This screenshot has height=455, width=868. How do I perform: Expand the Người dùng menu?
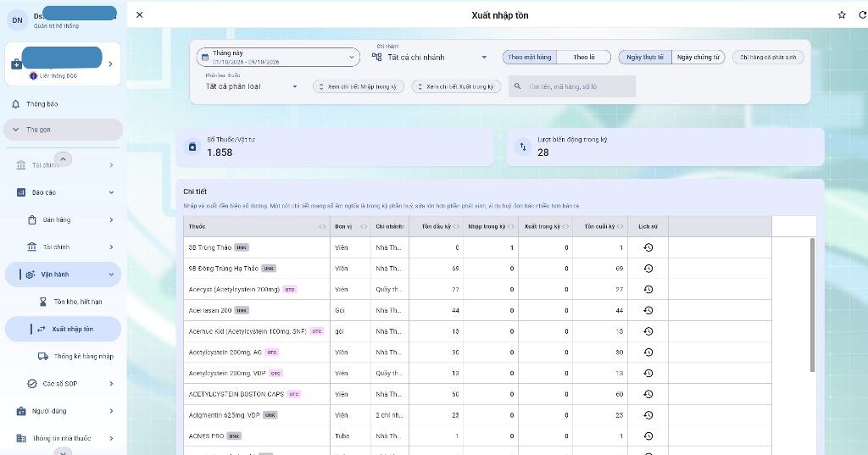coord(111,411)
